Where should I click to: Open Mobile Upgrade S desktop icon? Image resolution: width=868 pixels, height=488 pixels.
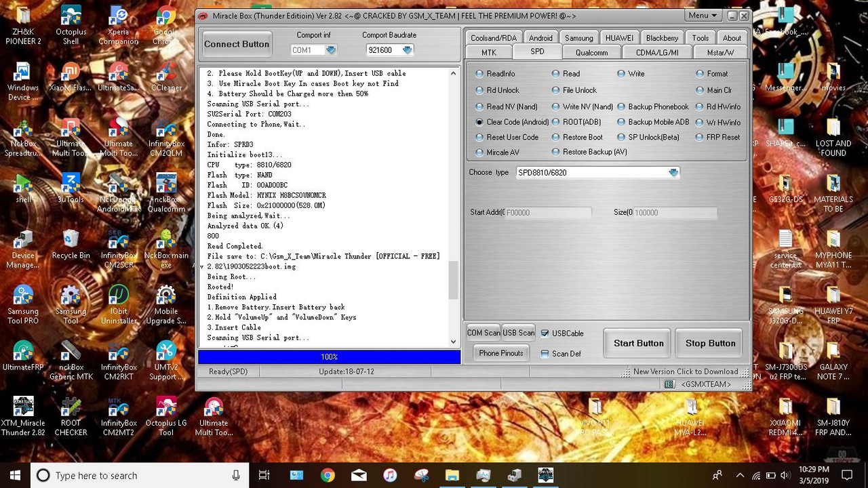166,304
